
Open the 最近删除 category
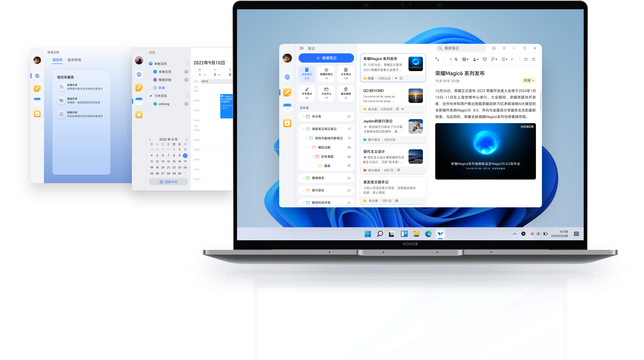coord(345,93)
